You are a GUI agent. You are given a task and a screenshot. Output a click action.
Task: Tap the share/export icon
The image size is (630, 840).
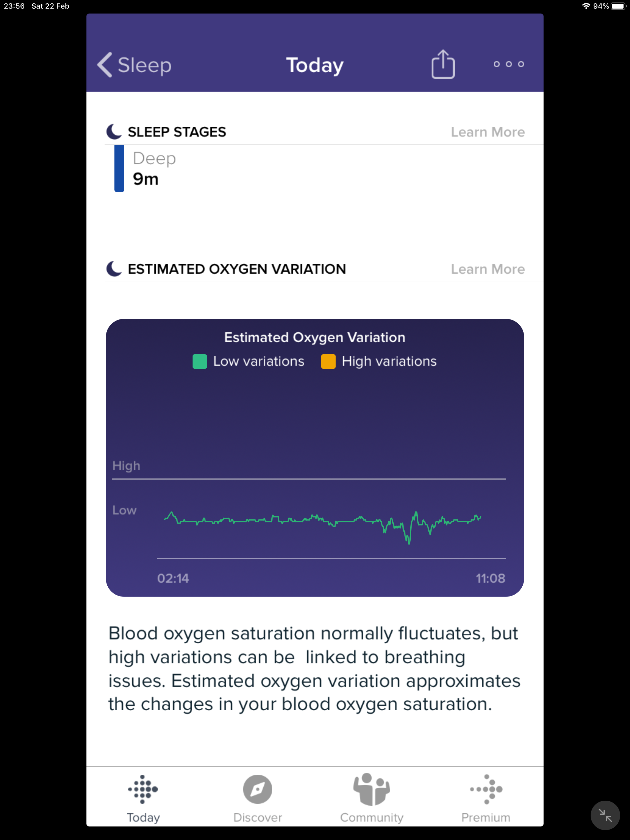441,65
